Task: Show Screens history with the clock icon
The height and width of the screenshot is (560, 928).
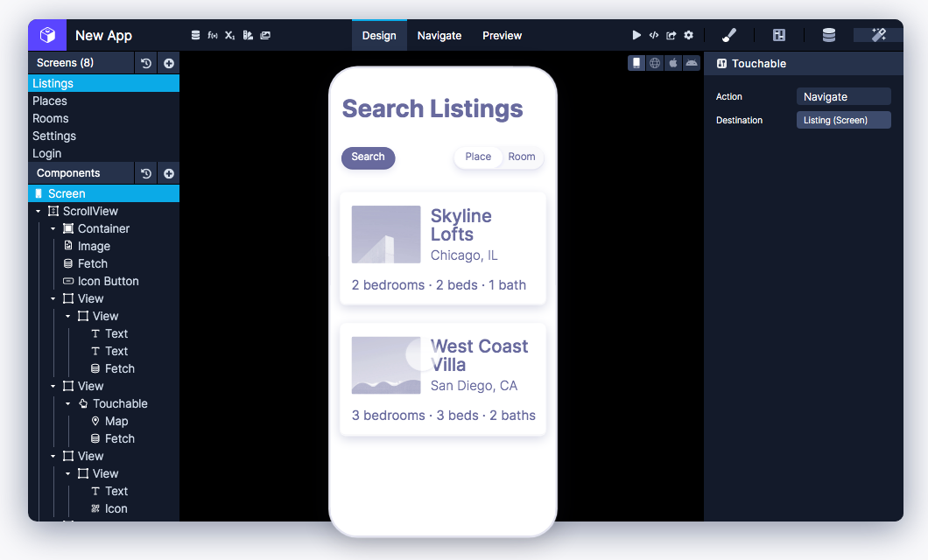Action: (x=146, y=63)
